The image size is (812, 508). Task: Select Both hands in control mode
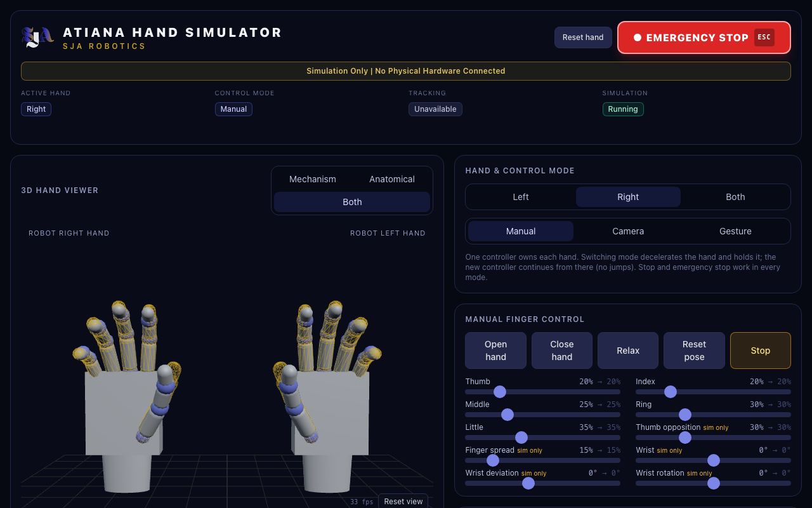735,197
